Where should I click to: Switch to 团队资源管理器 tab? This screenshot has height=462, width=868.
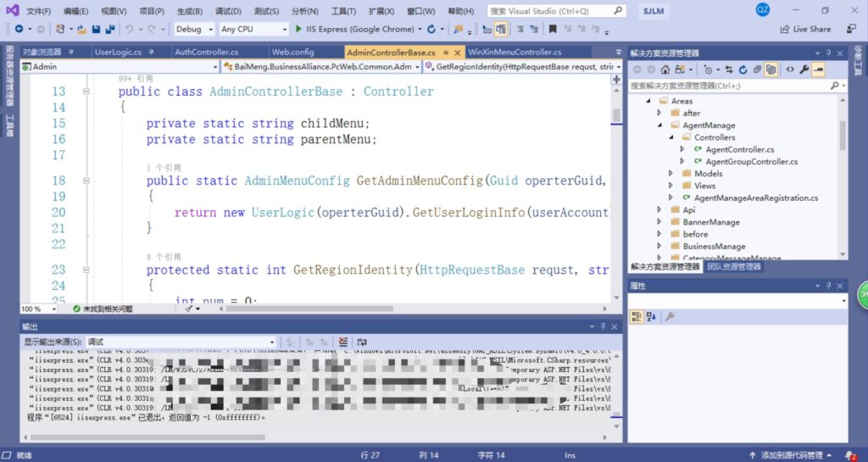(734, 267)
